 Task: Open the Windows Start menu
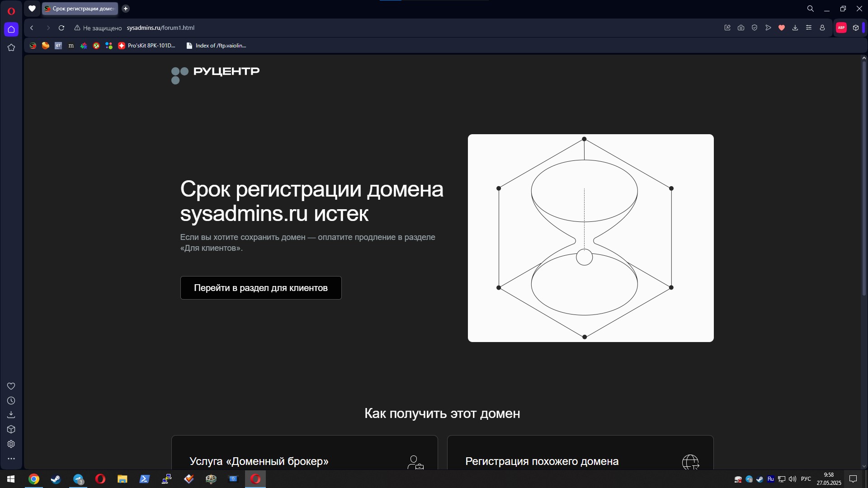pyautogui.click(x=11, y=479)
